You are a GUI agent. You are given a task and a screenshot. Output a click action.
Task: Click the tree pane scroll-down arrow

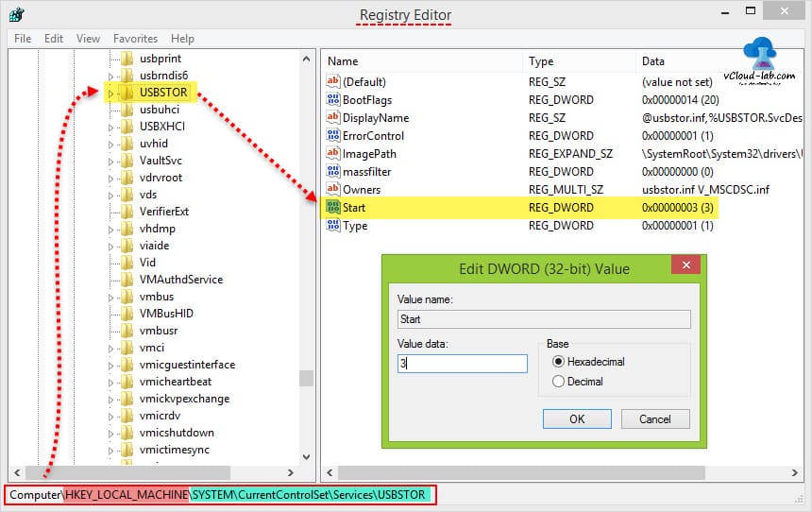click(x=307, y=456)
